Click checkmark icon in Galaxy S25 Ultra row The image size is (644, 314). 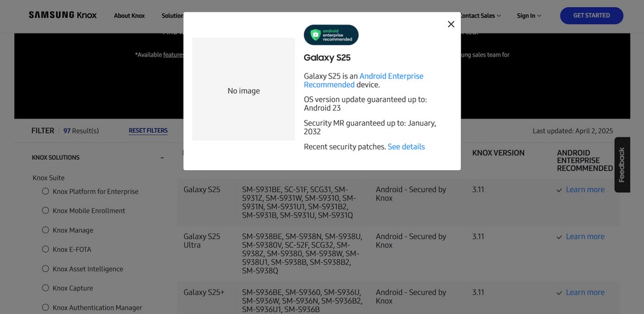[x=559, y=237]
